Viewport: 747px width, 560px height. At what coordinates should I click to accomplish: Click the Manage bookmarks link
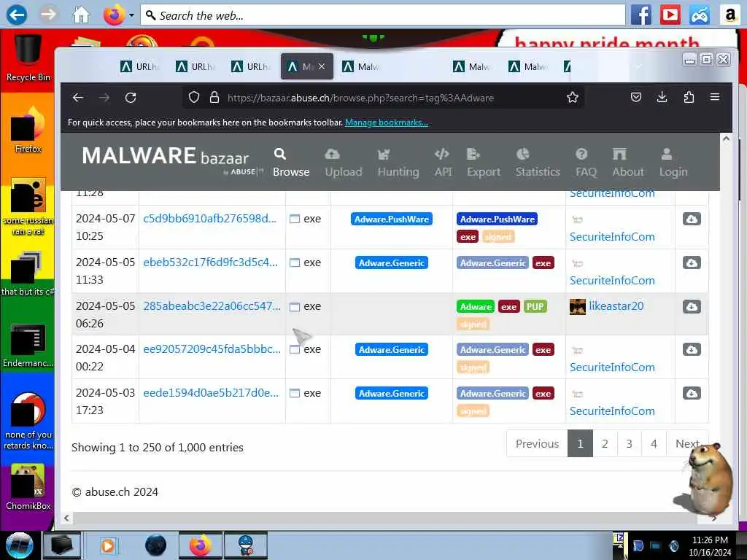pyautogui.click(x=387, y=122)
